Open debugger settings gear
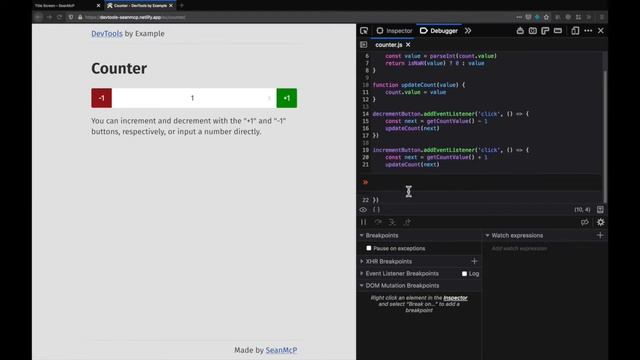Screen dimensions: 640x360 click(x=600, y=222)
